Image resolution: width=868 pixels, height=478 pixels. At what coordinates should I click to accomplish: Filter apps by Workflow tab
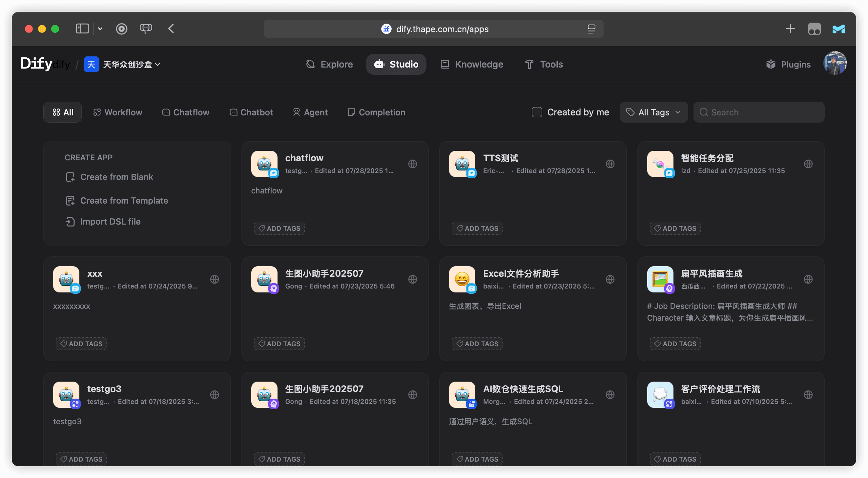pyautogui.click(x=117, y=112)
